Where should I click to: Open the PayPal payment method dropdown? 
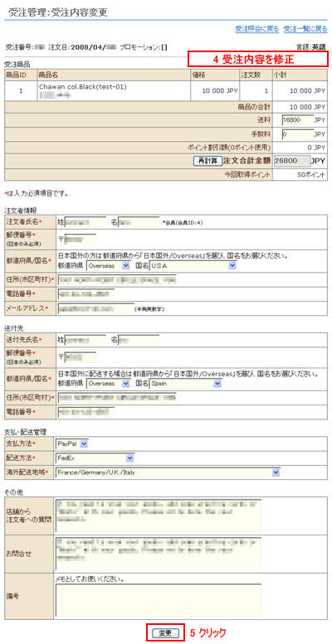click(72, 443)
